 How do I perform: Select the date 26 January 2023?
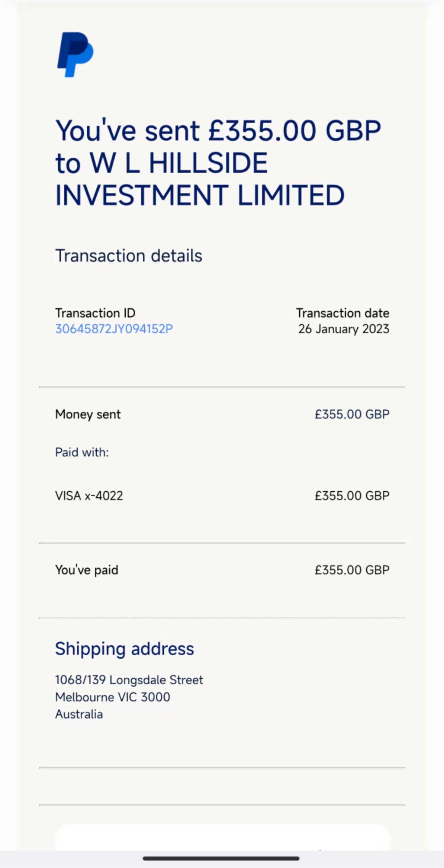coord(343,329)
